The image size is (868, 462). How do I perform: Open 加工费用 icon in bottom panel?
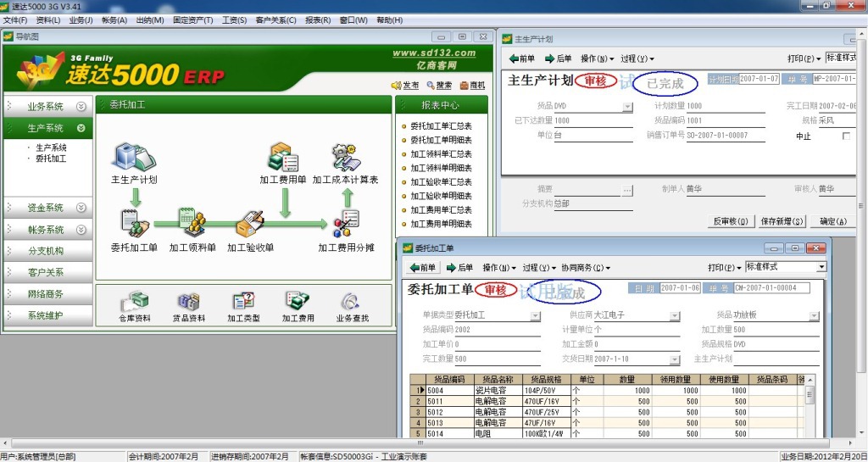pyautogui.click(x=298, y=302)
